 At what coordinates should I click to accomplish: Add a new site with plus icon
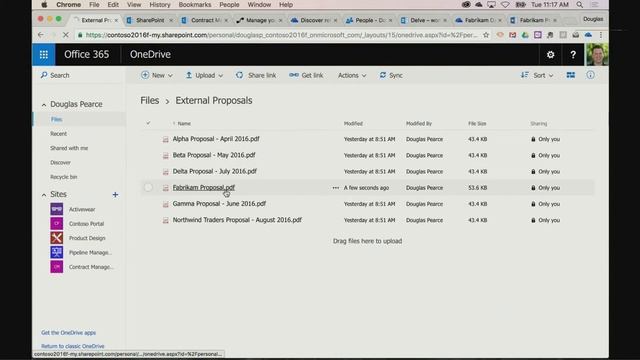(x=115, y=195)
